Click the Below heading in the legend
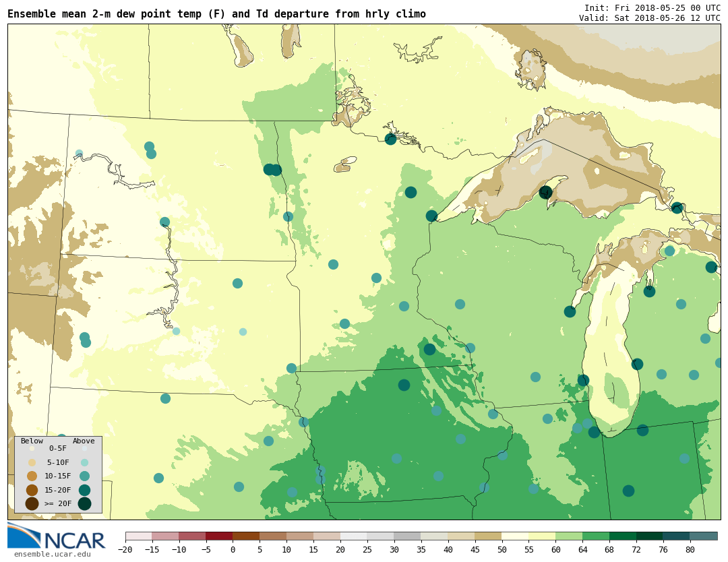Viewport: 728px width, 562px height. click(32, 441)
